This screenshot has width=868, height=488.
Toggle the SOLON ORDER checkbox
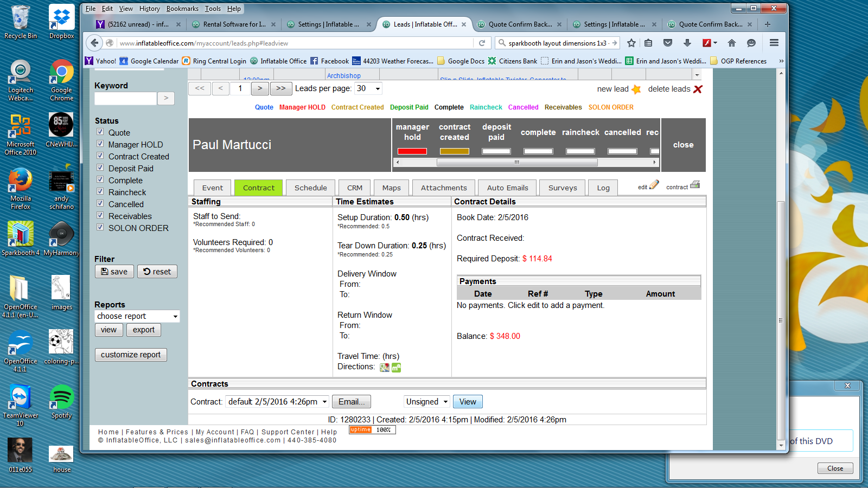click(100, 227)
